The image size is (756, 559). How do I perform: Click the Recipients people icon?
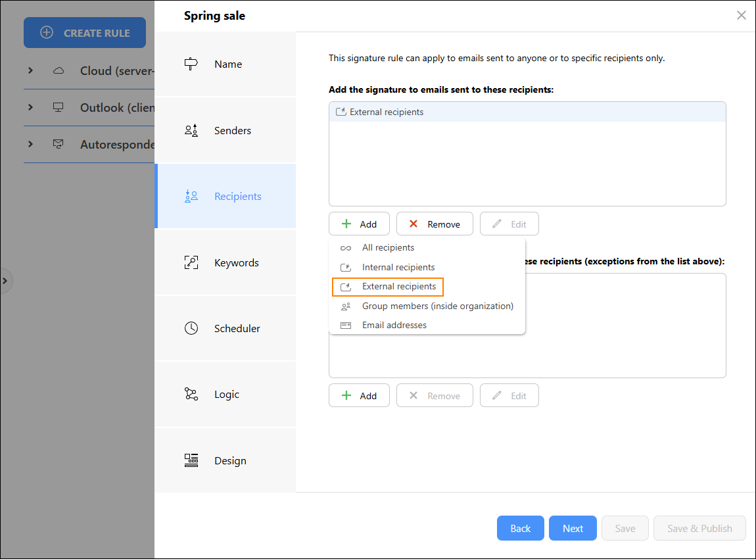tap(191, 196)
